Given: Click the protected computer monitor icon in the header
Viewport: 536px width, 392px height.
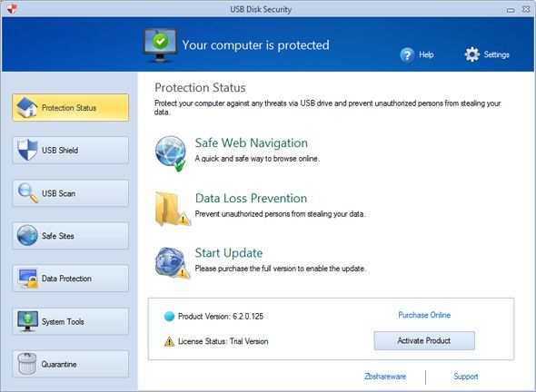Looking at the screenshot, I should (160, 45).
